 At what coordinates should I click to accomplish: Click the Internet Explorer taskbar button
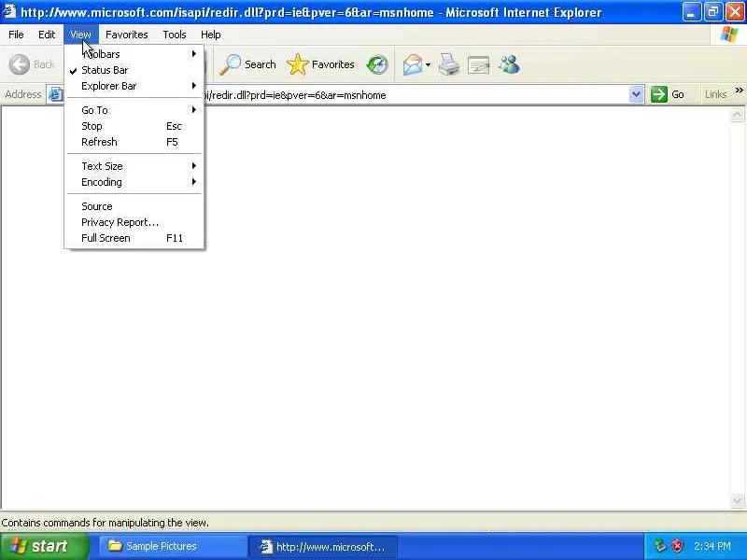tap(322, 547)
